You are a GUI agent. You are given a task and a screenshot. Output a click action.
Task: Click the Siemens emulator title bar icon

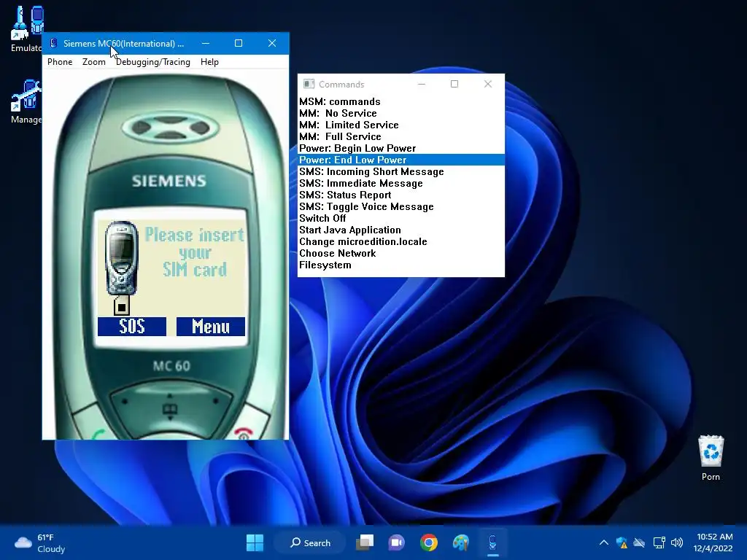coord(53,43)
